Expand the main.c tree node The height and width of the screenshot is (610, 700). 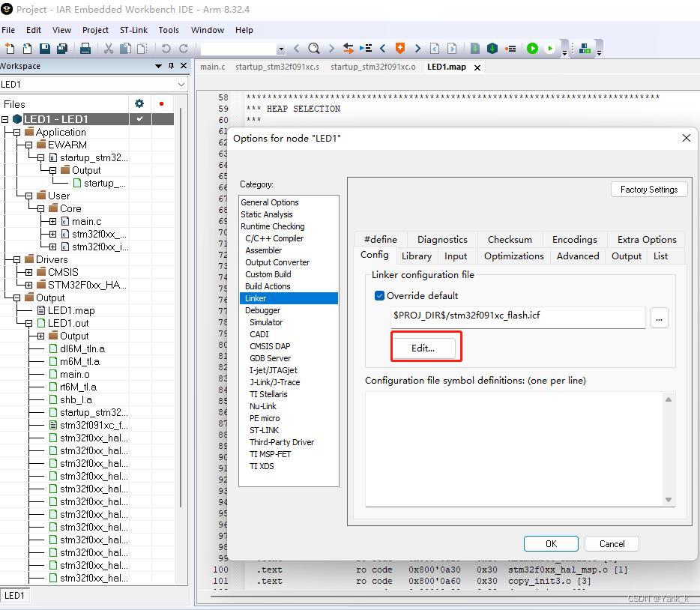52,221
